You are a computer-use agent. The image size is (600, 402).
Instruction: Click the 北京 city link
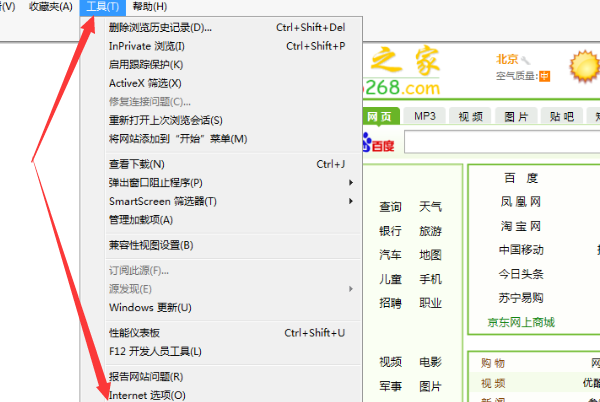pos(507,59)
